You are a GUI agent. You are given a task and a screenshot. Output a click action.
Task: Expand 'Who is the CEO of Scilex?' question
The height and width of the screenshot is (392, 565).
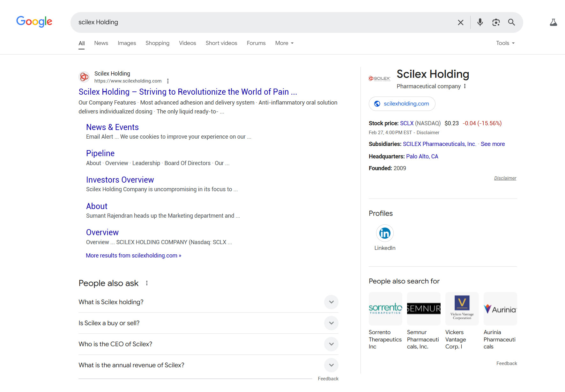(x=208, y=344)
